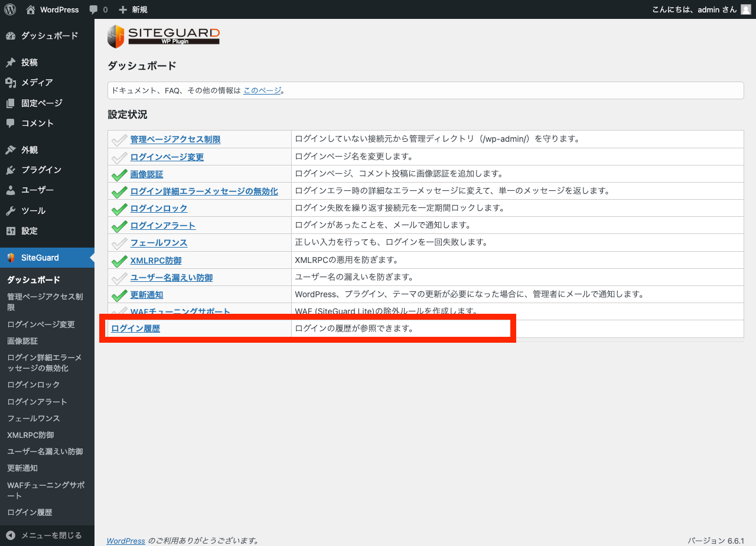Click green checkmark beside 画像認証
Image resolution: width=756 pixels, height=546 pixels.
pyautogui.click(x=119, y=174)
